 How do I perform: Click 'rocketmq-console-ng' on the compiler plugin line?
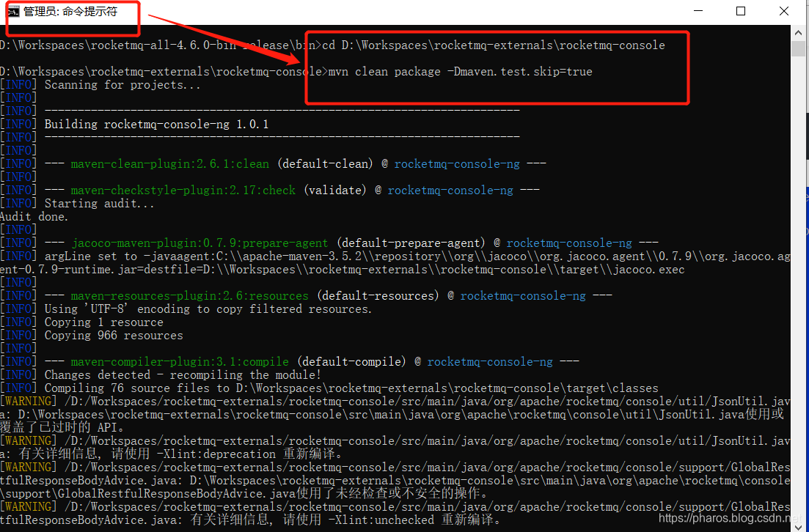pos(490,362)
